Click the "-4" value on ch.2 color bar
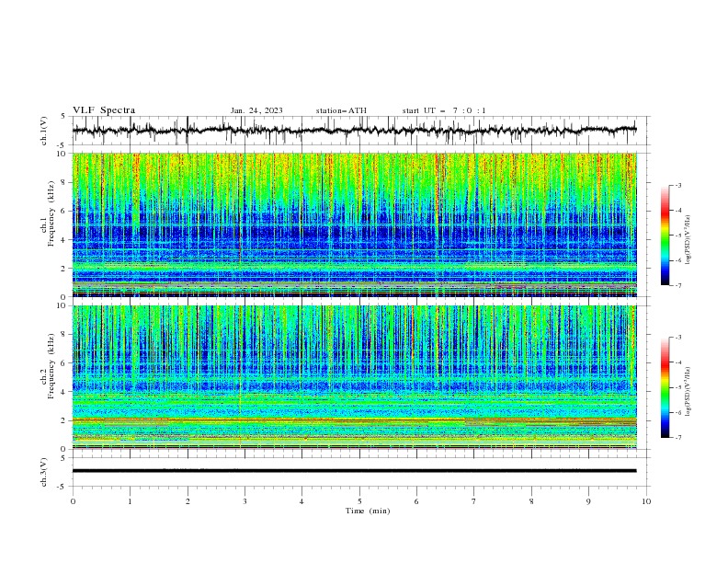728x563 pixels. point(677,362)
